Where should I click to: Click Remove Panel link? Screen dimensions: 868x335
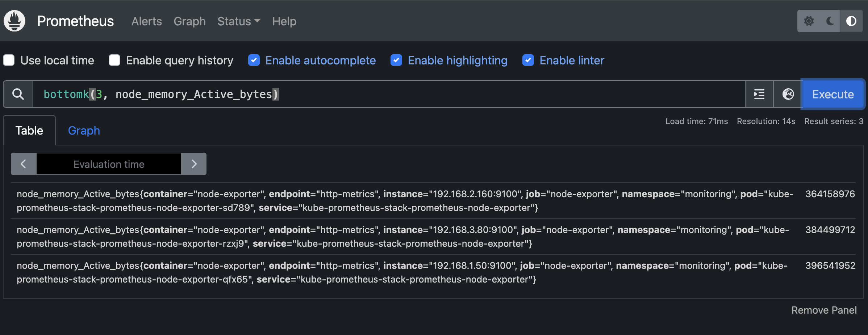click(x=824, y=310)
